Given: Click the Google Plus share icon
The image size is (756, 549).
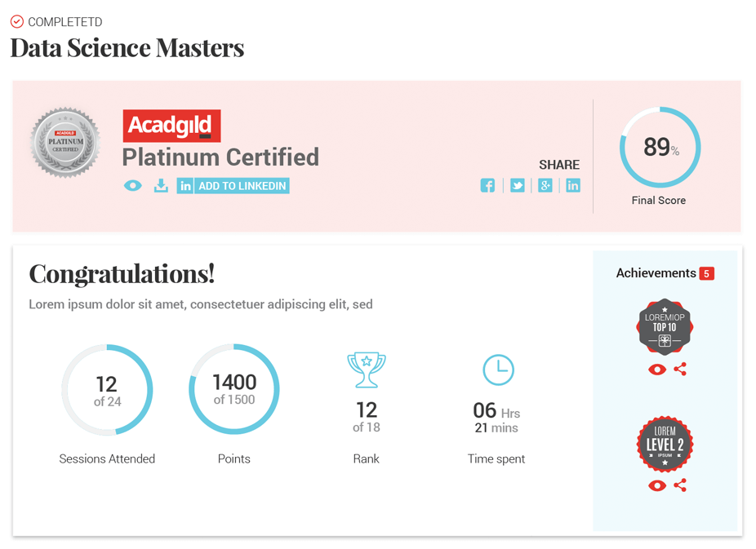Looking at the screenshot, I should pyautogui.click(x=545, y=185).
